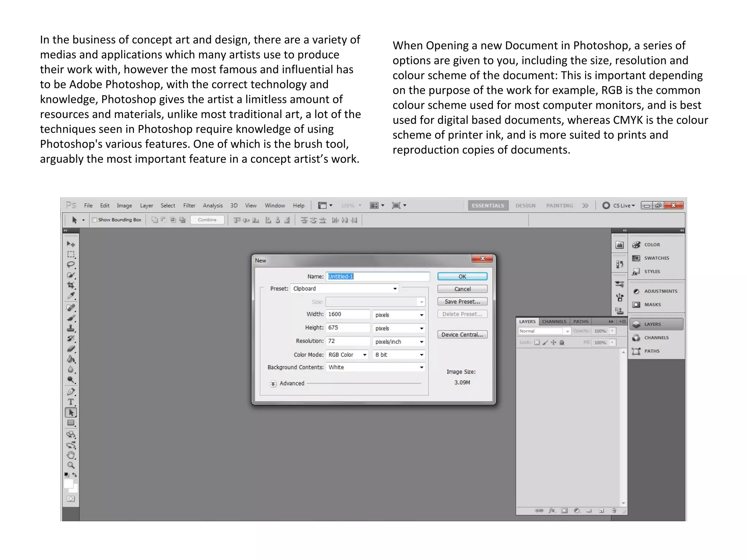
Task: Select the Hand tool
Action: point(71,455)
